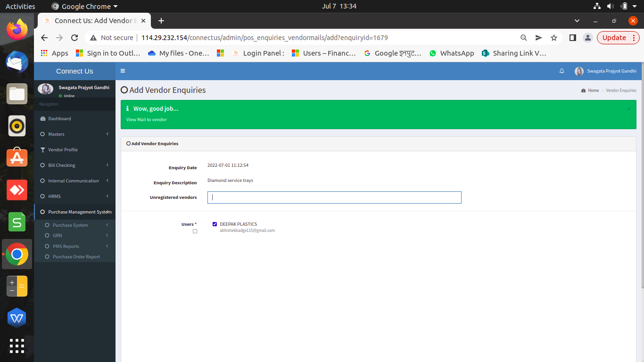This screenshot has height=362, width=644.
Task: Expand the Masters menu
Action: click(74, 134)
